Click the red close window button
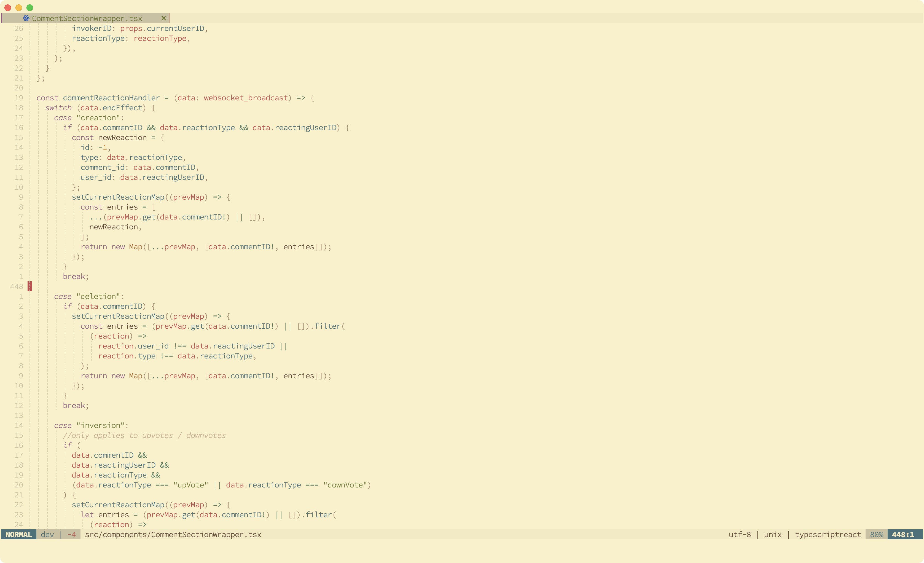 (x=7, y=7)
